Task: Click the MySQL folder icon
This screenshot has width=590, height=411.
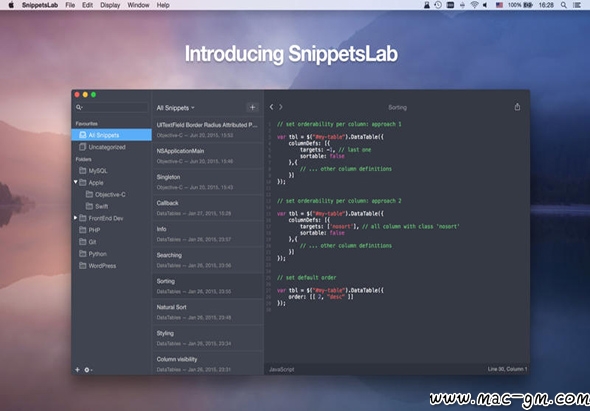Action: click(x=82, y=170)
